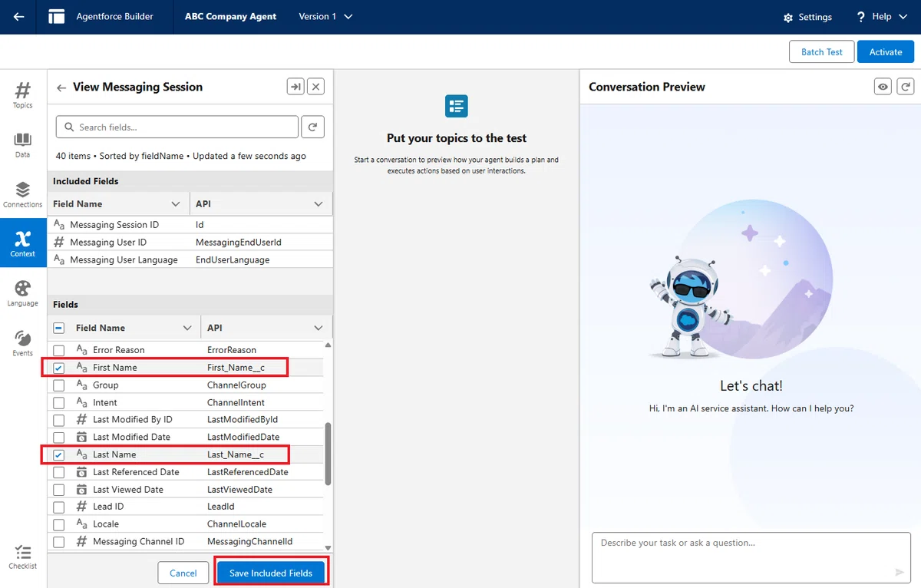Reset the conversation with refresh icon

coord(906,87)
